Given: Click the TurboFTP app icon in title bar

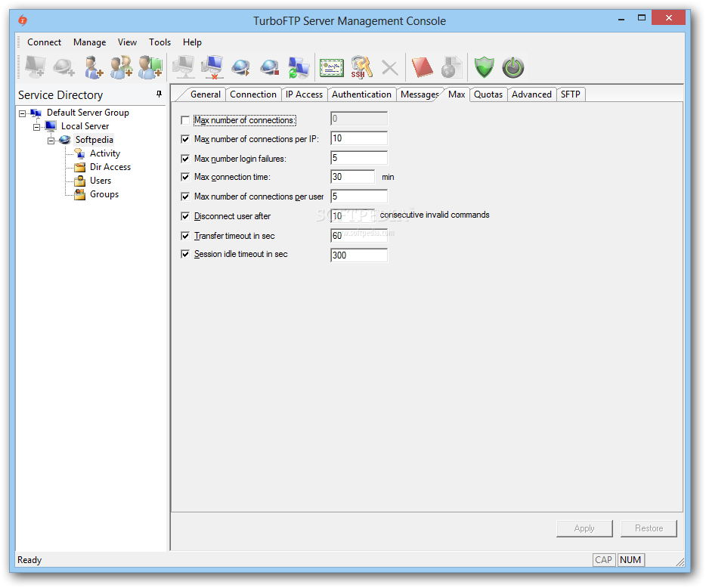Looking at the screenshot, I should click(23, 20).
